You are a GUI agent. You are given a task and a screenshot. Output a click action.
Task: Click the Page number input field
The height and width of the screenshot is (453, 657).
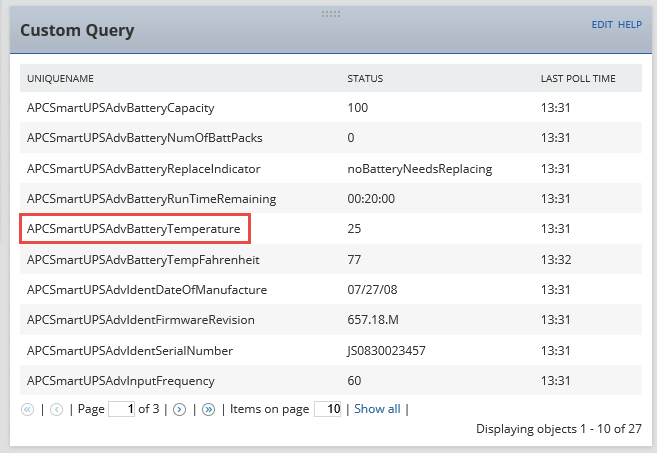click(122, 409)
